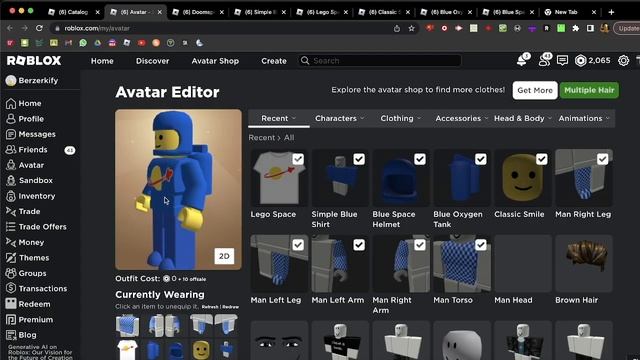Expand the Recent dropdown tab
This screenshot has width=640, height=360.
[278, 118]
